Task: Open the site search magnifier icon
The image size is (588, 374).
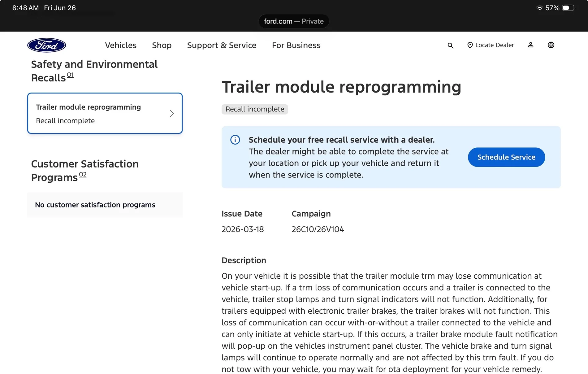Action: [451, 46]
